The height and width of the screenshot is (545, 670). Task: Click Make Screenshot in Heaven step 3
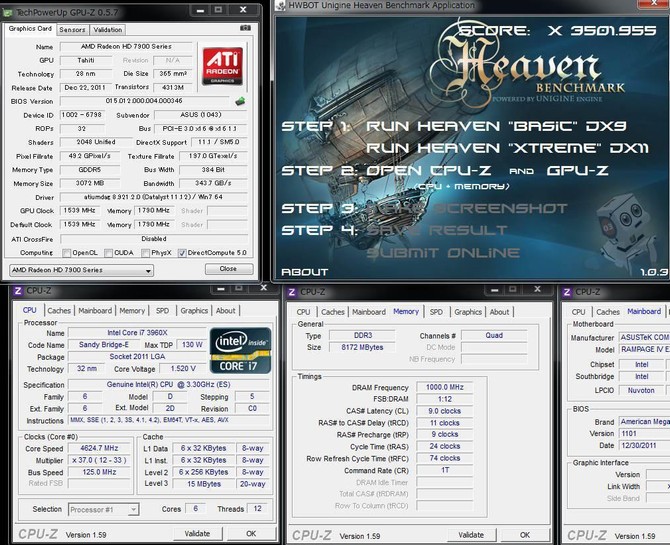(x=467, y=209)
